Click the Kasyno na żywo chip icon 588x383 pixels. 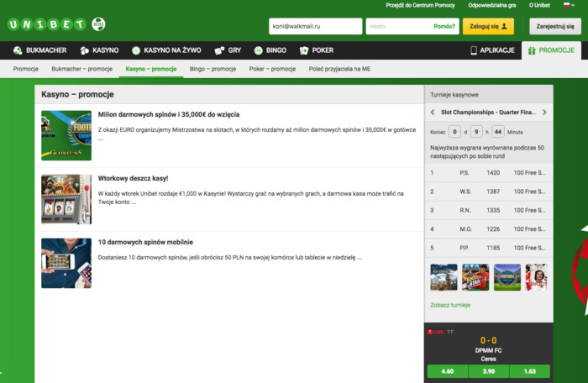click(136, 50)
